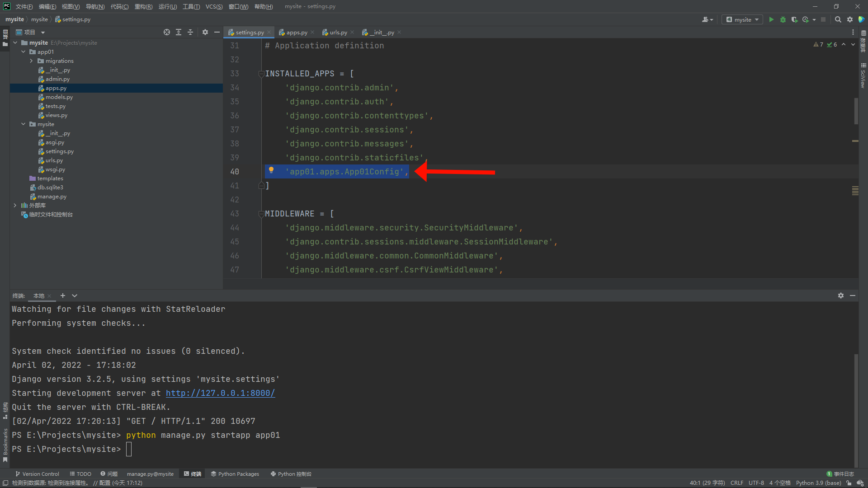The width and height of the screenshot is (868, 488).
Task: Fold the MIDDLEWARE list on line 43
Action: point(261,214)
